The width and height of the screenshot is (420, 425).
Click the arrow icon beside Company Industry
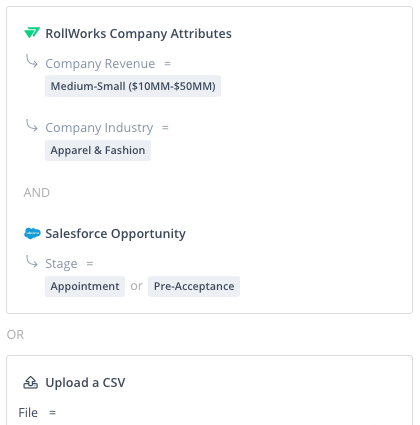point(32,125)
